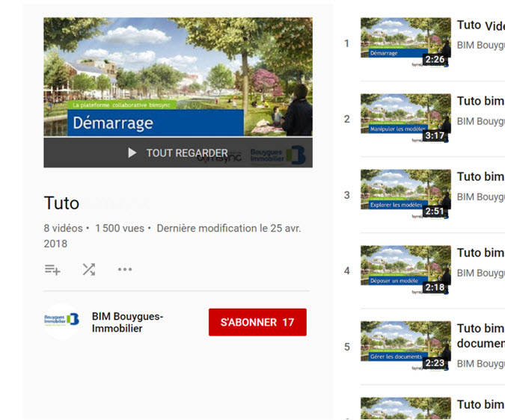Click the 'Tuto bim' title of video 3

point(481,177)
